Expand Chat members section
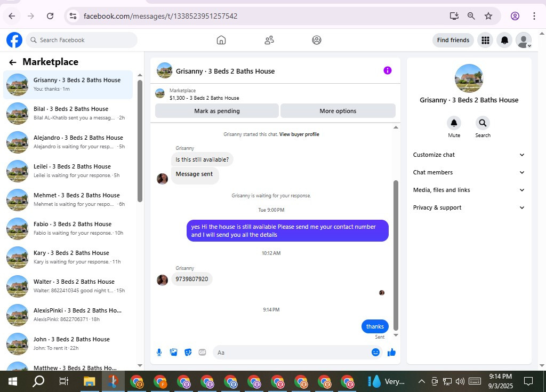The width and height of the screenshot is (546, 392). tap(469, 172)
